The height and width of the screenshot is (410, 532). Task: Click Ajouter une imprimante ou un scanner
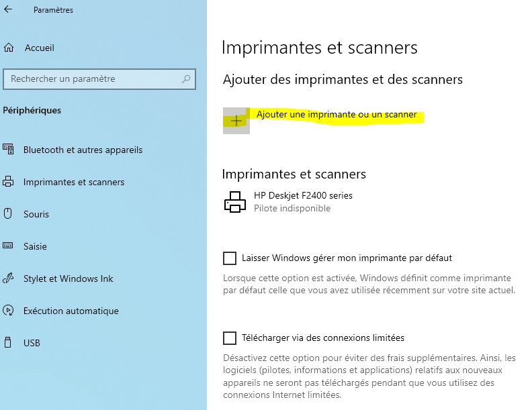(337, 115)
